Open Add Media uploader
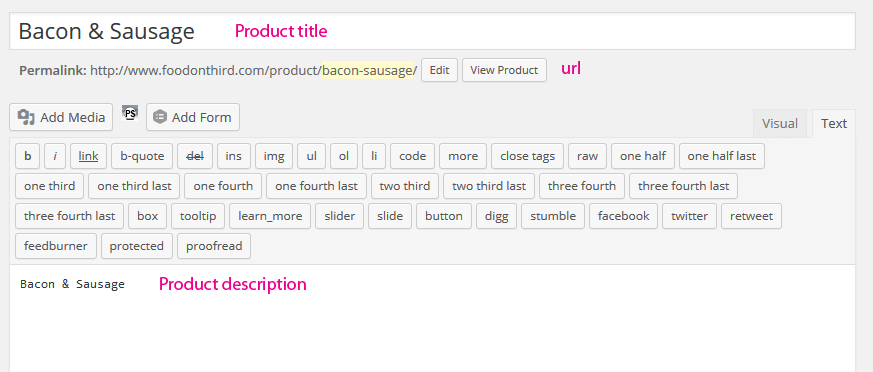The height and width of the screenshot is (372, 873). pos(61,117)
